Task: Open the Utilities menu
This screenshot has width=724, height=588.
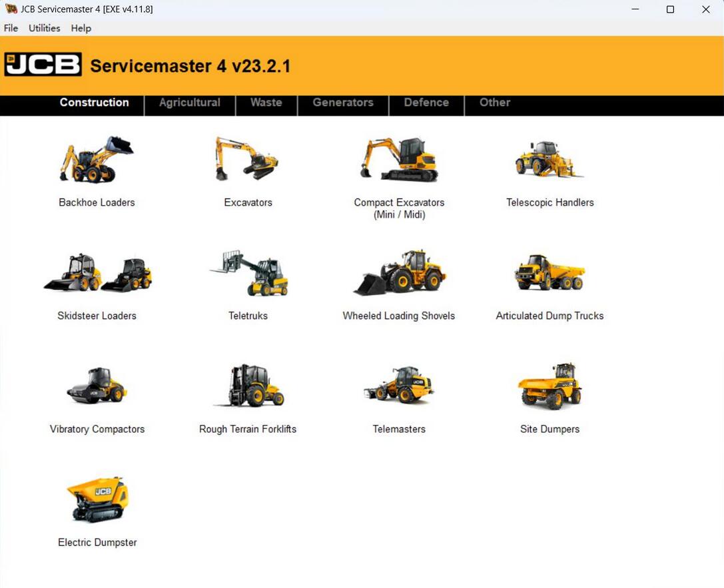Action: pyautogui.click(x=45, y=28)
